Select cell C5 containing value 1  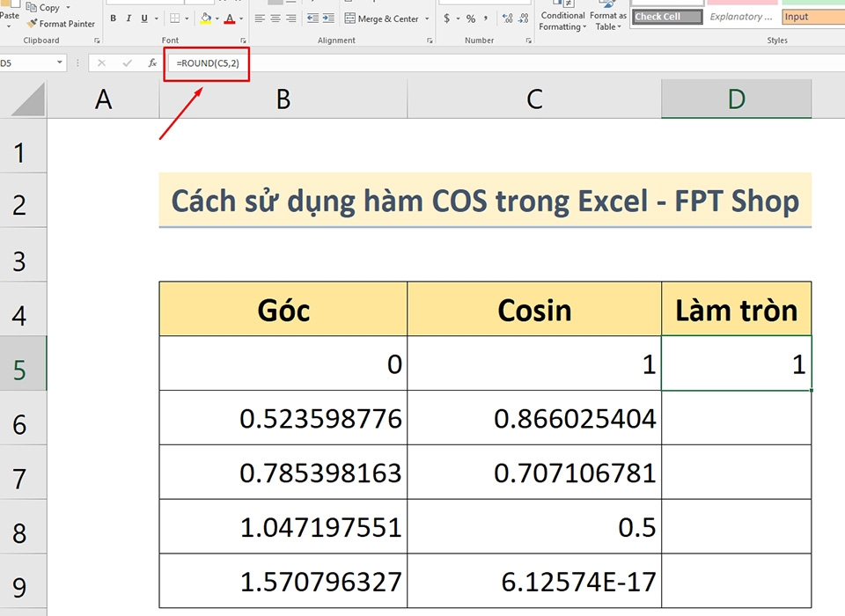tap(534, 364)
